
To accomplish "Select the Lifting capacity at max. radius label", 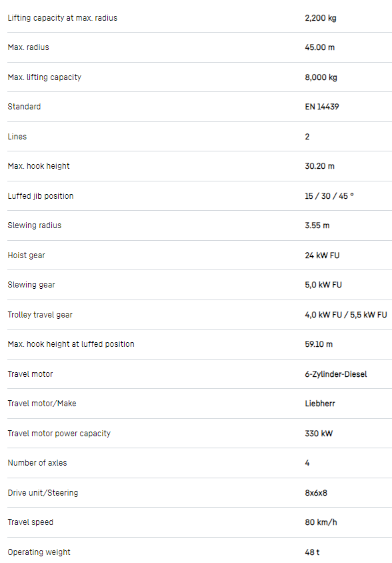I will tap(63, 18).
